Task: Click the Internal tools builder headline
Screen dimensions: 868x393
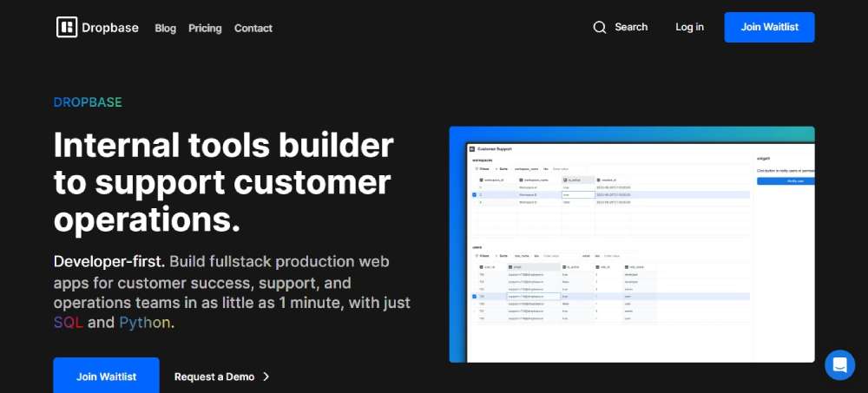Action: tap(224, 182)
